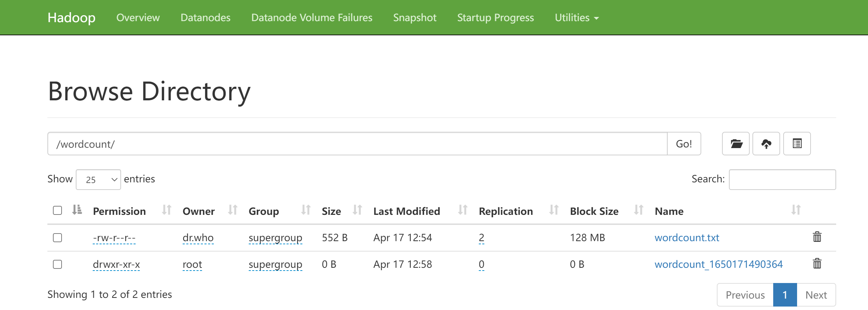Open the wordcount.txt file link

686,238
